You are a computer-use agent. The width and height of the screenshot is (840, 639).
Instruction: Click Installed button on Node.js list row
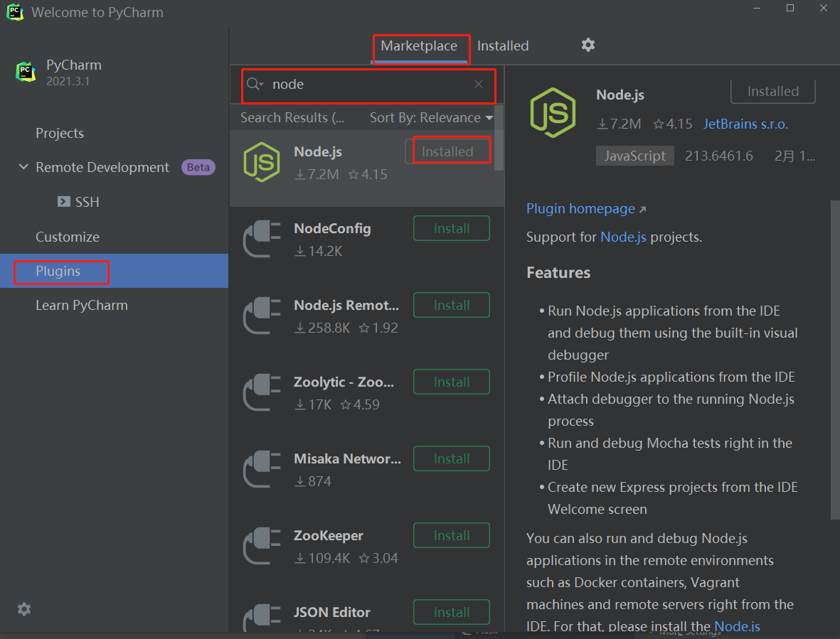click(447, 151)
